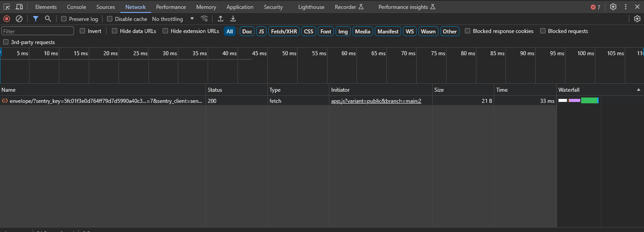Toggle the filter funnel icon
Image resolution: width=644 pixels, height=232 pixels.
click(36, 19)
